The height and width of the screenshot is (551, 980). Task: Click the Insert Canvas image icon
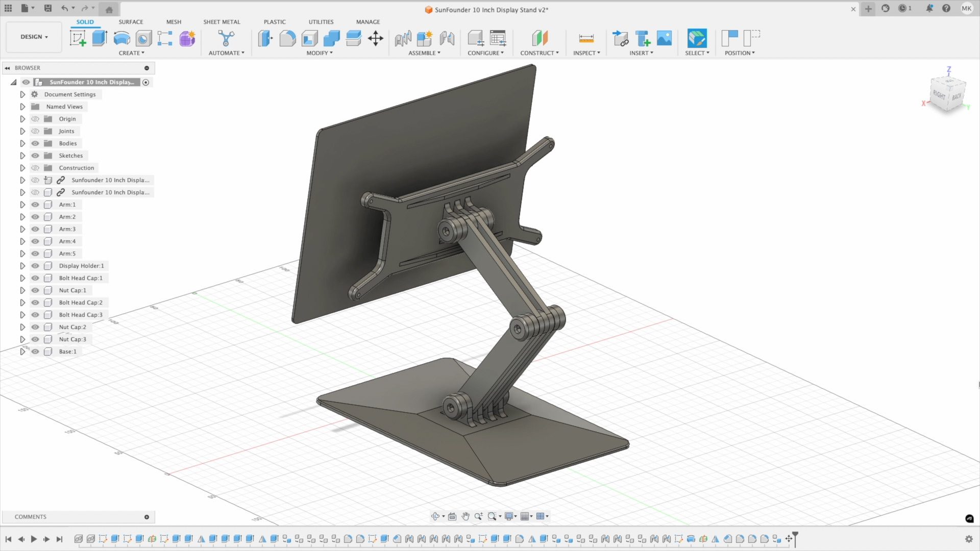664,38
